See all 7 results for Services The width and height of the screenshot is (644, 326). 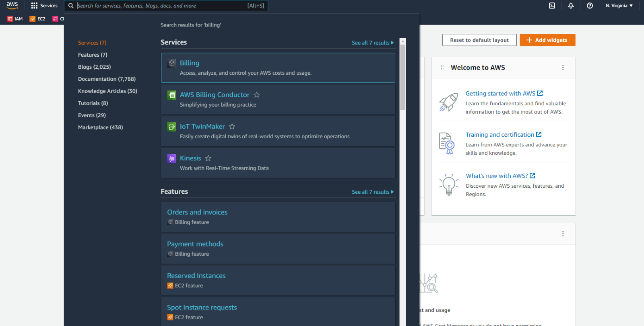point(372,43)
